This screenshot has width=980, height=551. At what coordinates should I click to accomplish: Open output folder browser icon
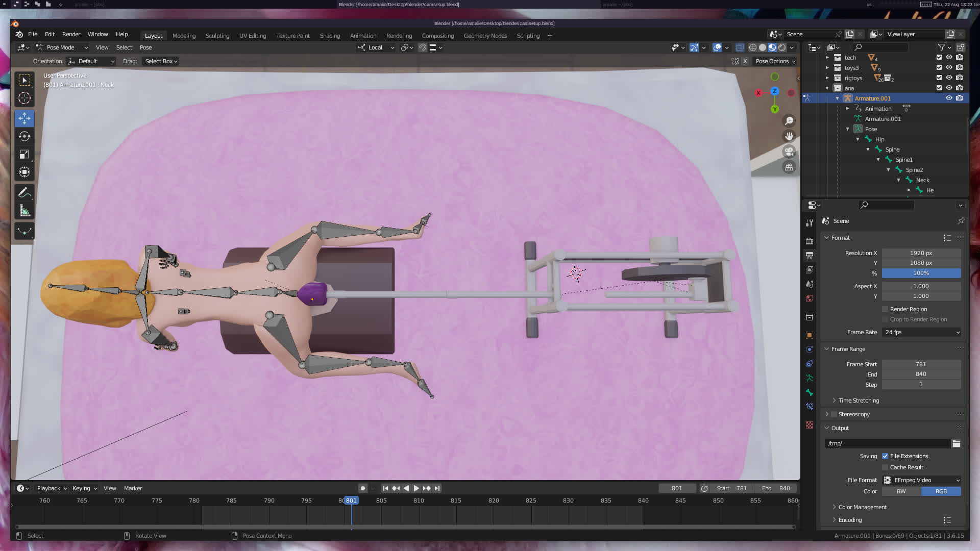pos(956,443)
